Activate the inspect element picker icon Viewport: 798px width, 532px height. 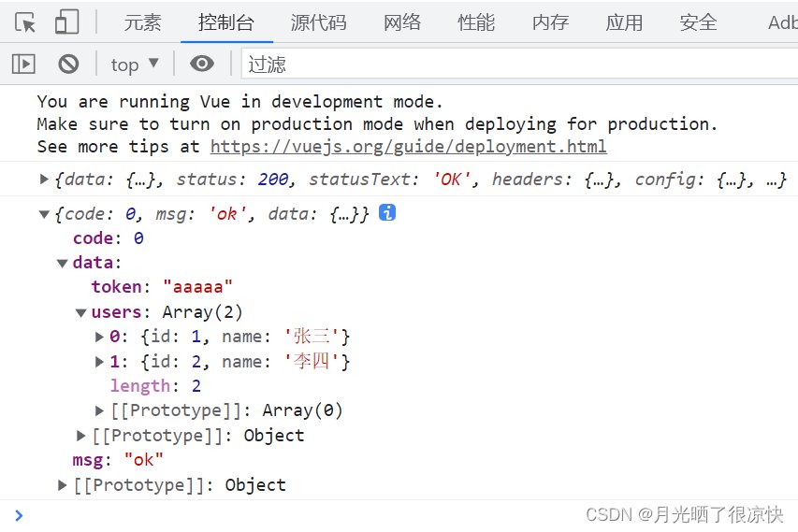tap(25, 22)
